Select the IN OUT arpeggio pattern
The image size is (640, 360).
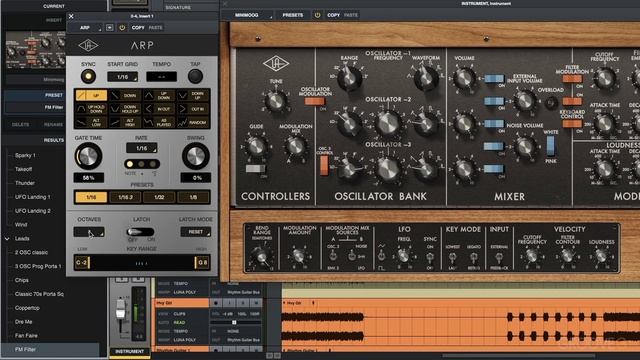[x=159, y=109]
